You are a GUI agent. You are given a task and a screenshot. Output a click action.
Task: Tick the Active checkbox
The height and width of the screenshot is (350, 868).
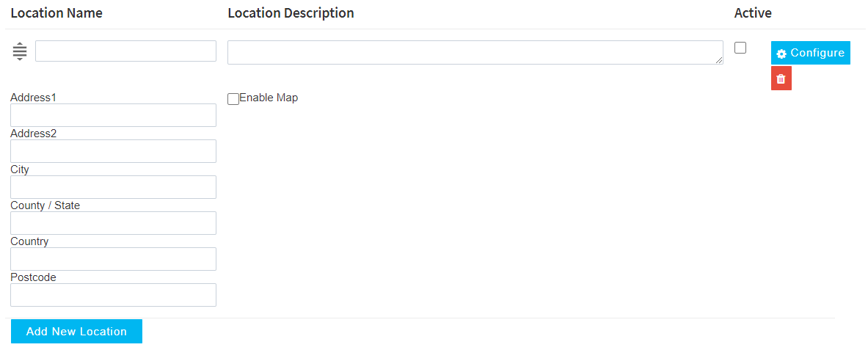click(x=740, y=48)
